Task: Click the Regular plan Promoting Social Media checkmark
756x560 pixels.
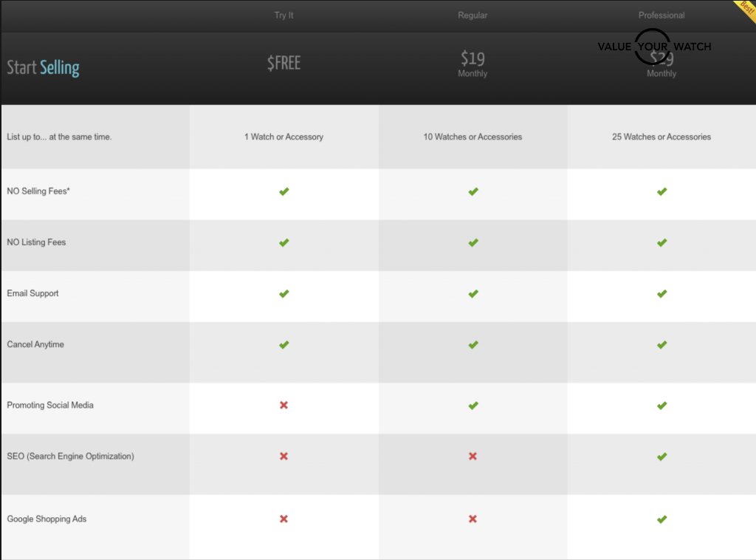Action: click(472, 405)
